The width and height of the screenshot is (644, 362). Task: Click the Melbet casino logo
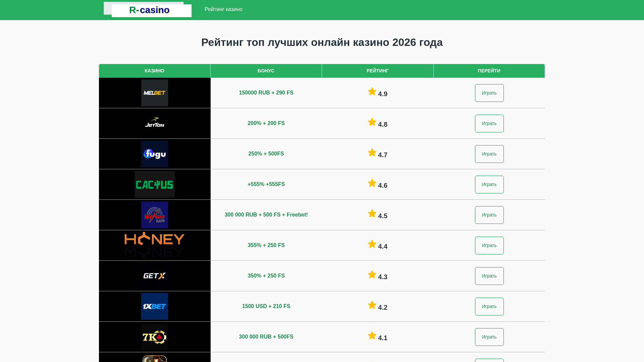[x=155, y=93]
